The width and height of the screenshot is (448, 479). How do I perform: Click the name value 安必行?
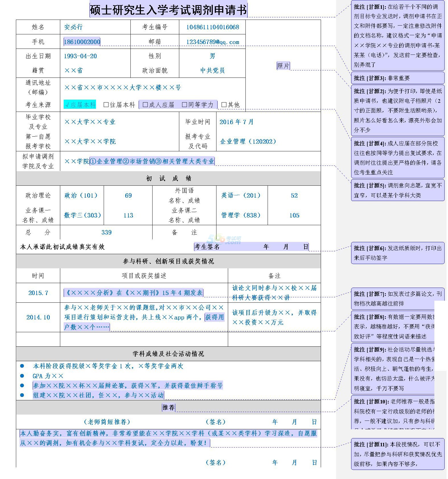pyautogui.click(x=73, y=27)
